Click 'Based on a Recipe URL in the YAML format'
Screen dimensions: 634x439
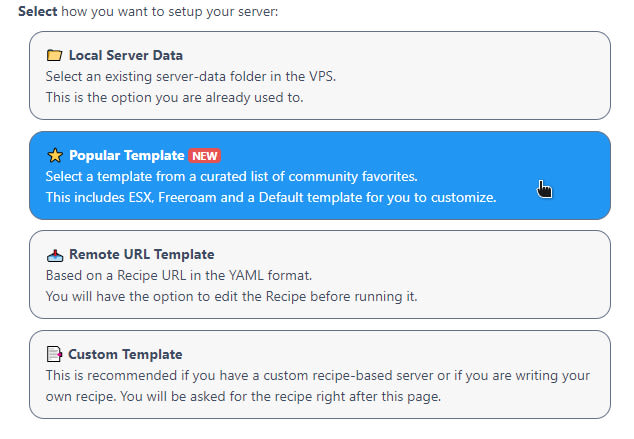point(179,275)
